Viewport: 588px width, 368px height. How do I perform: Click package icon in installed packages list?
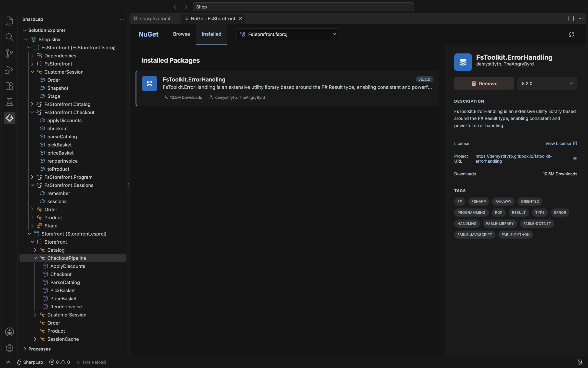149,83
